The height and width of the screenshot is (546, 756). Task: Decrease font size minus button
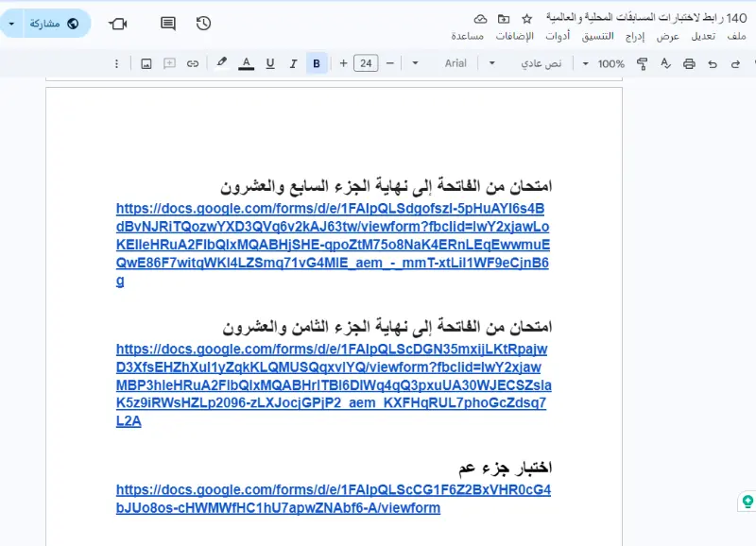point(390,63)
